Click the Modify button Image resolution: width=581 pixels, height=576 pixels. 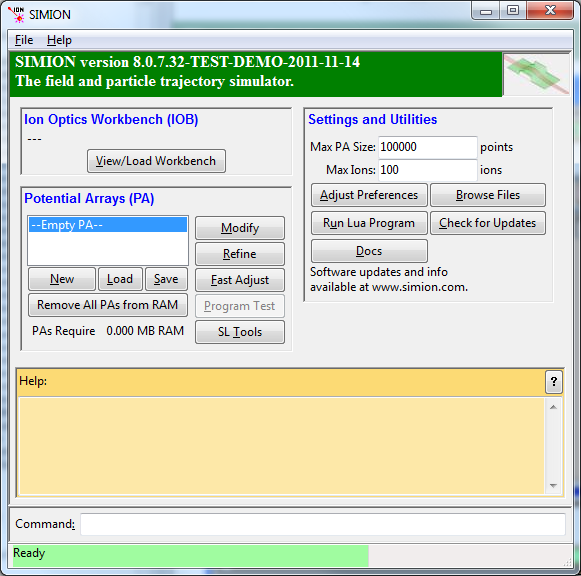pos(240,228)
